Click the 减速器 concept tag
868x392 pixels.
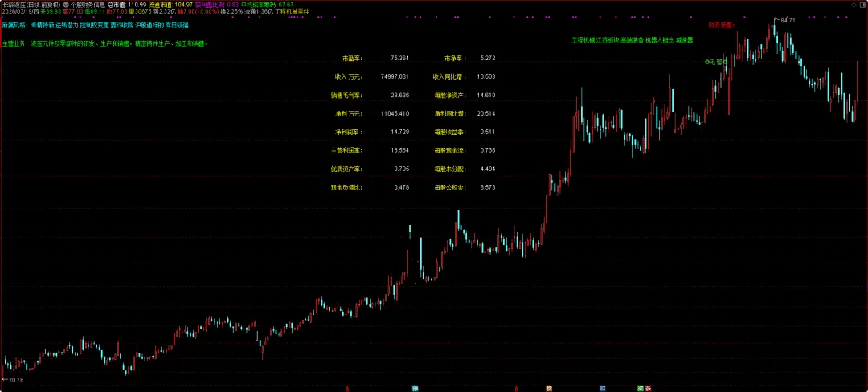click(x=684, y=40)
